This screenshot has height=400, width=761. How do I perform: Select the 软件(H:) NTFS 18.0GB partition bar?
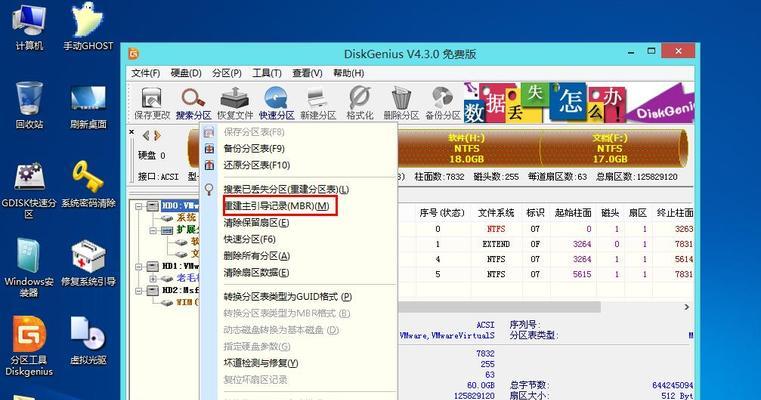[468, 148]
